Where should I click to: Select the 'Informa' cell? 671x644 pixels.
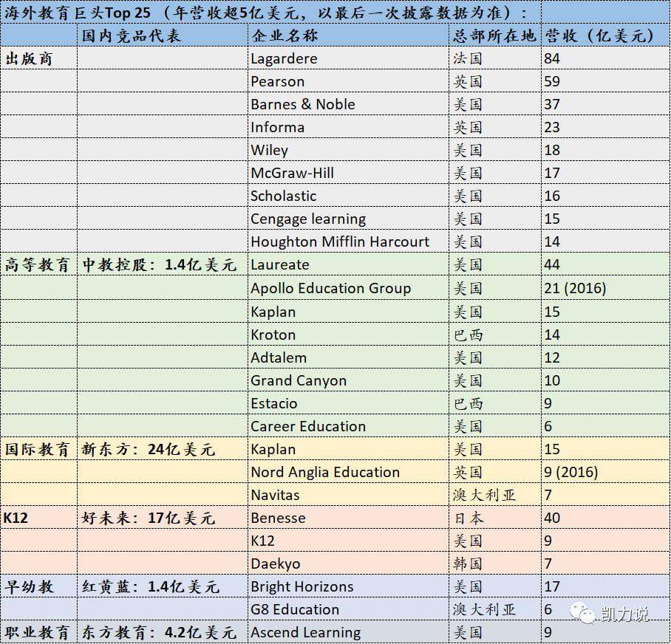348,127
